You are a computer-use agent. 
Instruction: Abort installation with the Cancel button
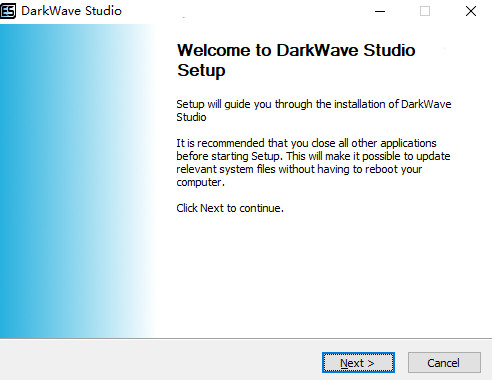pos(444,363)
